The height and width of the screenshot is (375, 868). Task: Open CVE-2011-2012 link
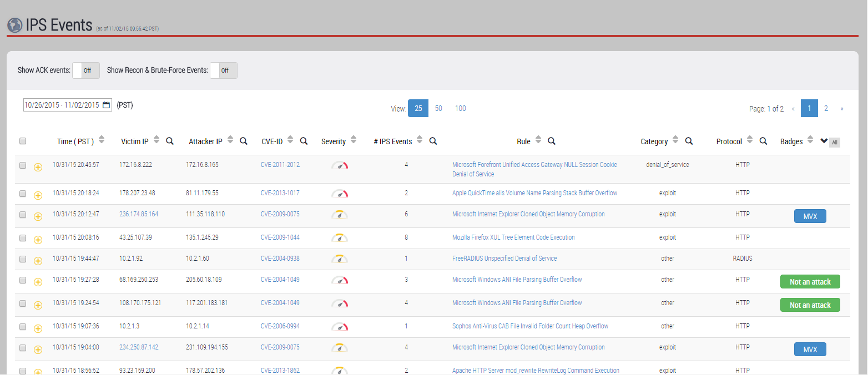click(280, 165)
